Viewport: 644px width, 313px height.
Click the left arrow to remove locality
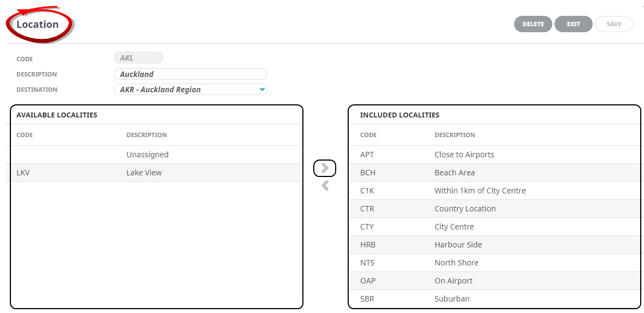point(325,186)
